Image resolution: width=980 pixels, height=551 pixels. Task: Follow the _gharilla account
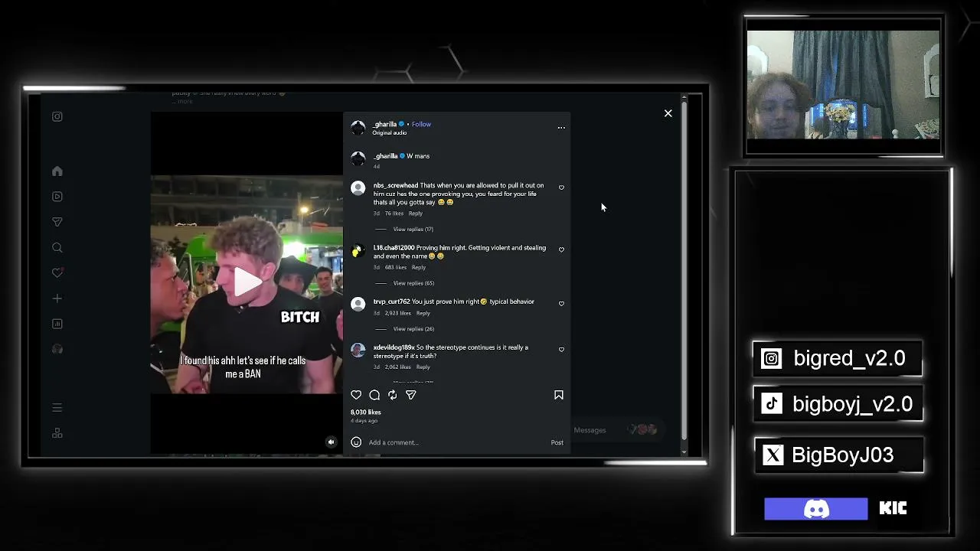(421, 124)
